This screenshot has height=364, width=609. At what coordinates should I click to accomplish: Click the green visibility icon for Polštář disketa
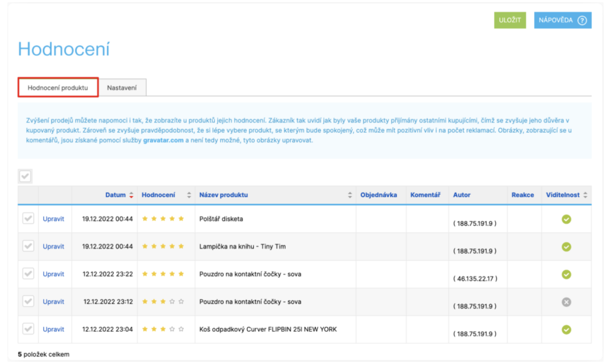[x=566, y=219]
